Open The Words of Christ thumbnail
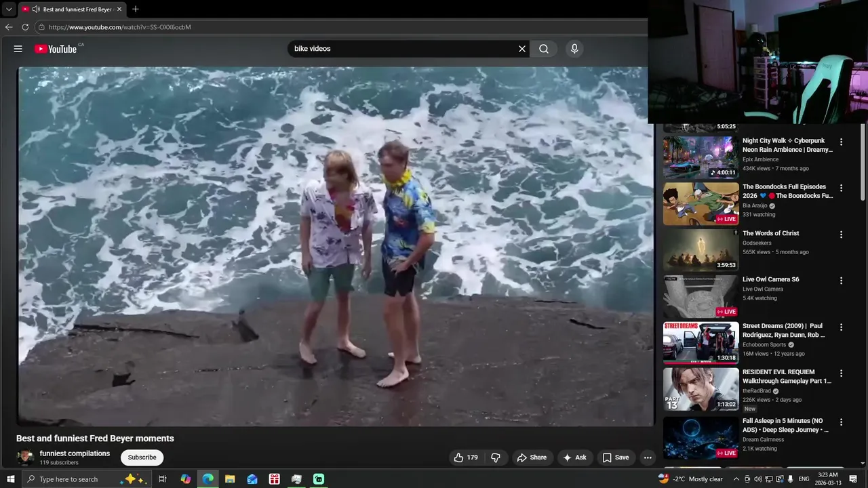 [701, 250]
